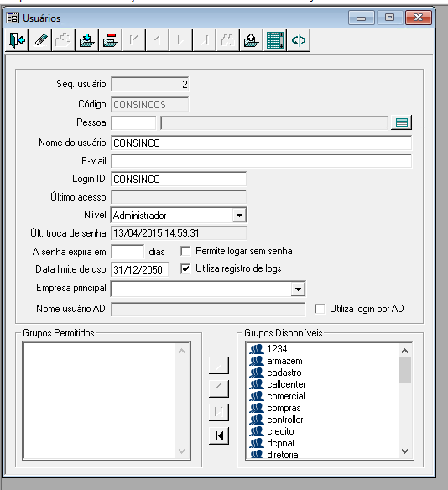Expand the Empresa principal dropdown
The image size is (448, 490).
[298, 289]
